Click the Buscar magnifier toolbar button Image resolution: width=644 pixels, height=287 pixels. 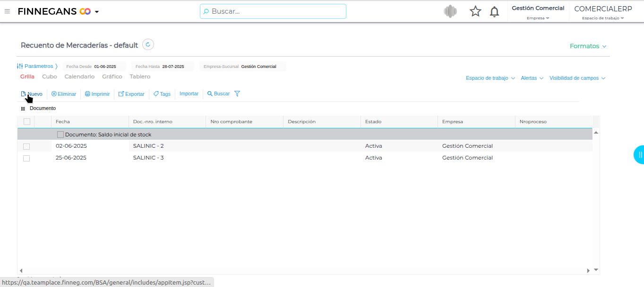[218, 94]
